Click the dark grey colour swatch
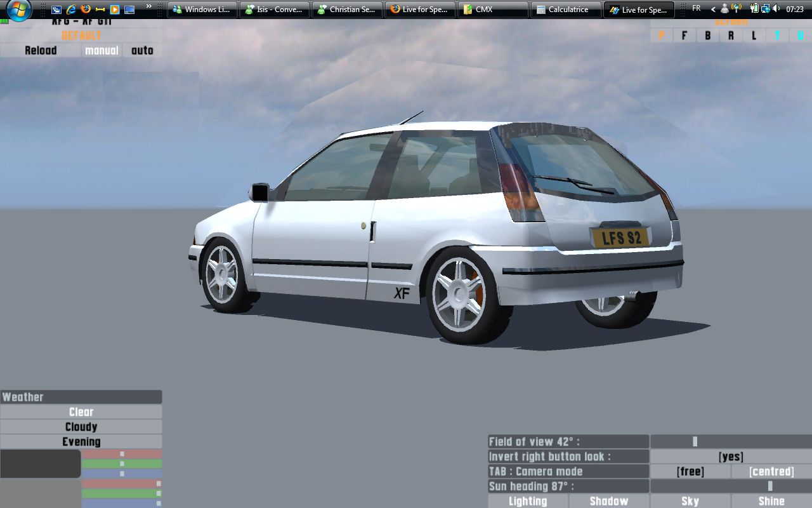 pyautogui.click(x=41, y=464)
